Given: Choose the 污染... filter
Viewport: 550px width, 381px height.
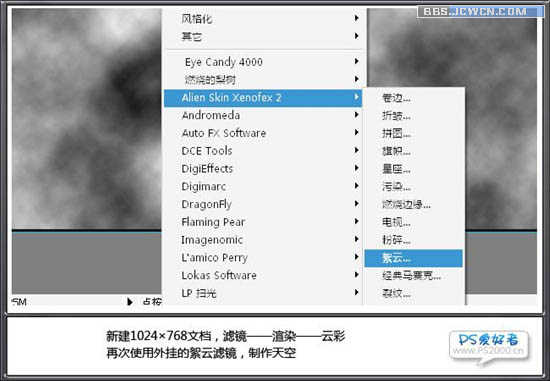Looking at the screenshot, I should point(414,187).
